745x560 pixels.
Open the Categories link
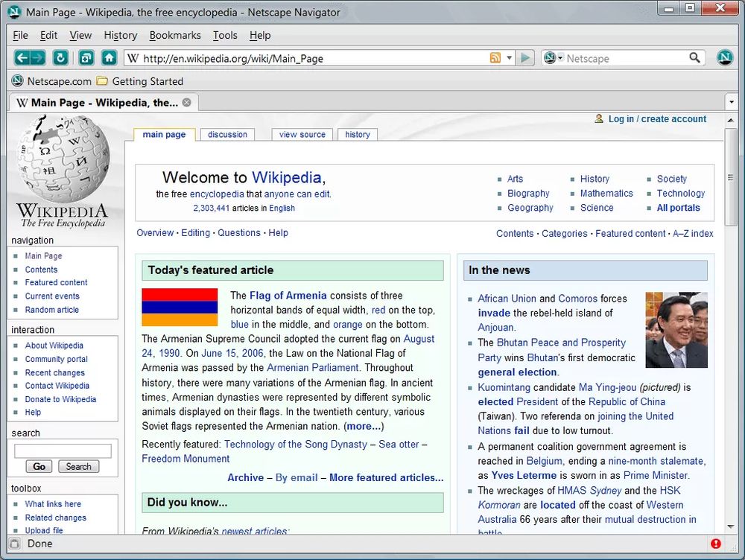pos(565,233)
